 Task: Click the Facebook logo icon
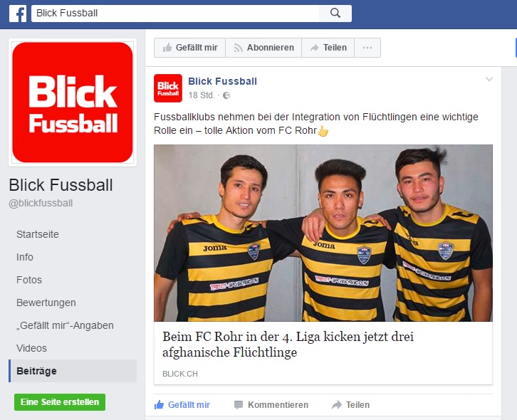click(x=18, y=14)
